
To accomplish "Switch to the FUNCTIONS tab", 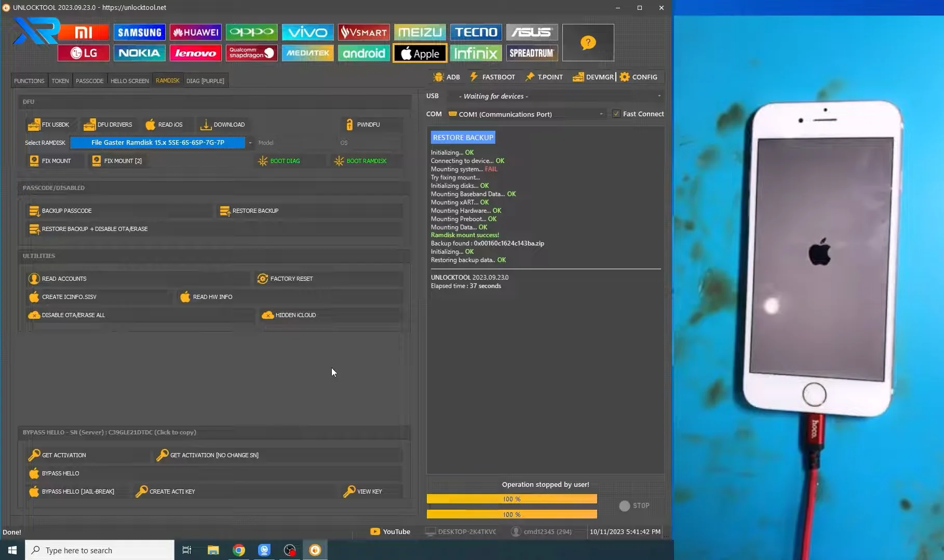I will pyautogui.click(x=29, y=81).
